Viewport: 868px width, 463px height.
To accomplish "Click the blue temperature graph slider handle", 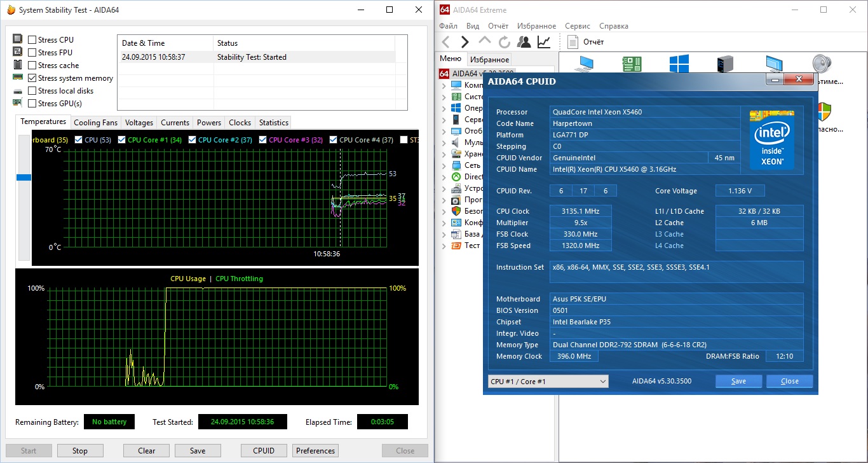I will coord(24,177).
